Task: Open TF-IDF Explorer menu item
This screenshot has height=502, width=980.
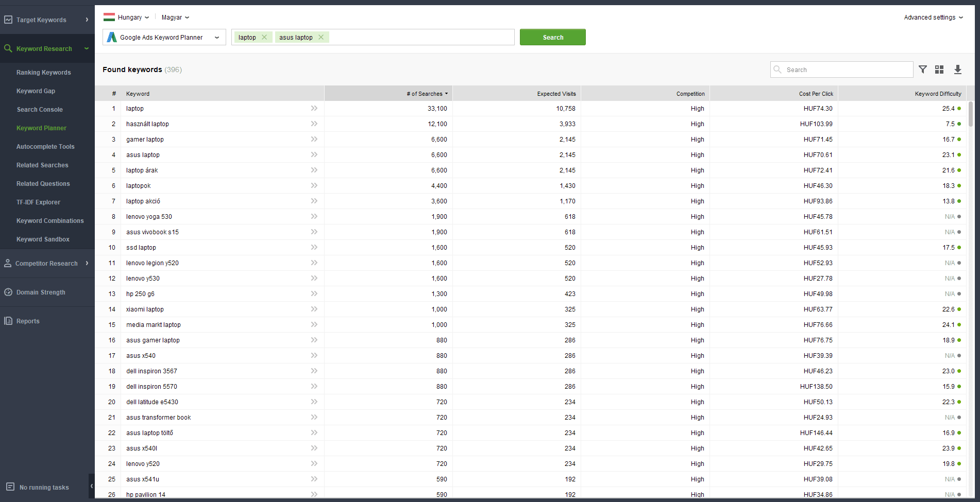Action: [x=38, y=202]
